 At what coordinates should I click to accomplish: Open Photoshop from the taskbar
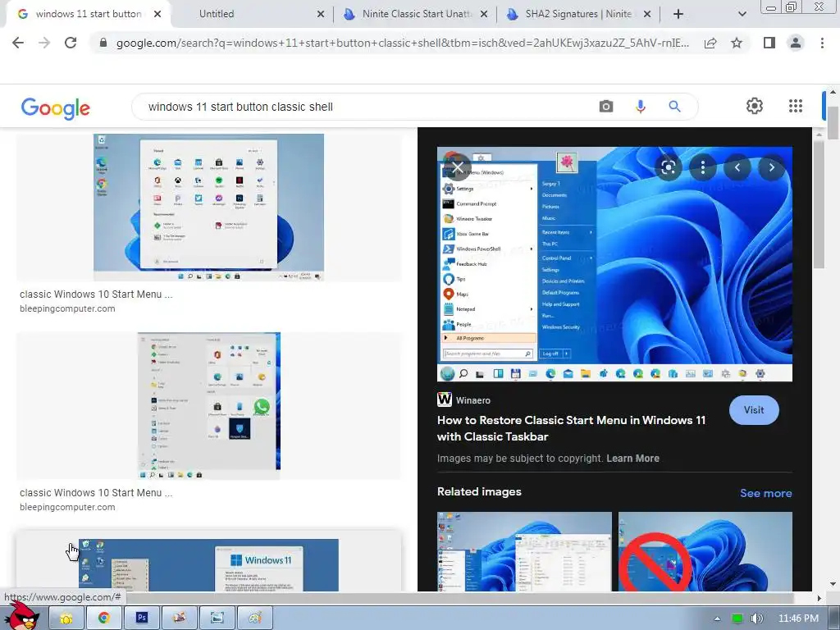tap(141, 618)
